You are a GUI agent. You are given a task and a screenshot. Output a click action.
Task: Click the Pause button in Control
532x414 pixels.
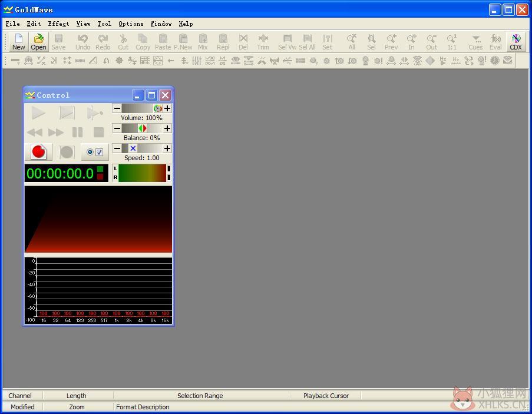[x=77, y=133]
